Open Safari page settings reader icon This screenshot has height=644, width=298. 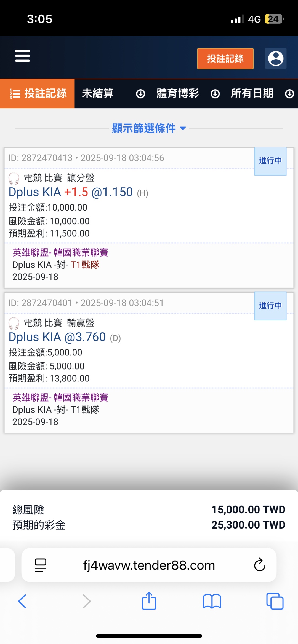click(41, 565)
